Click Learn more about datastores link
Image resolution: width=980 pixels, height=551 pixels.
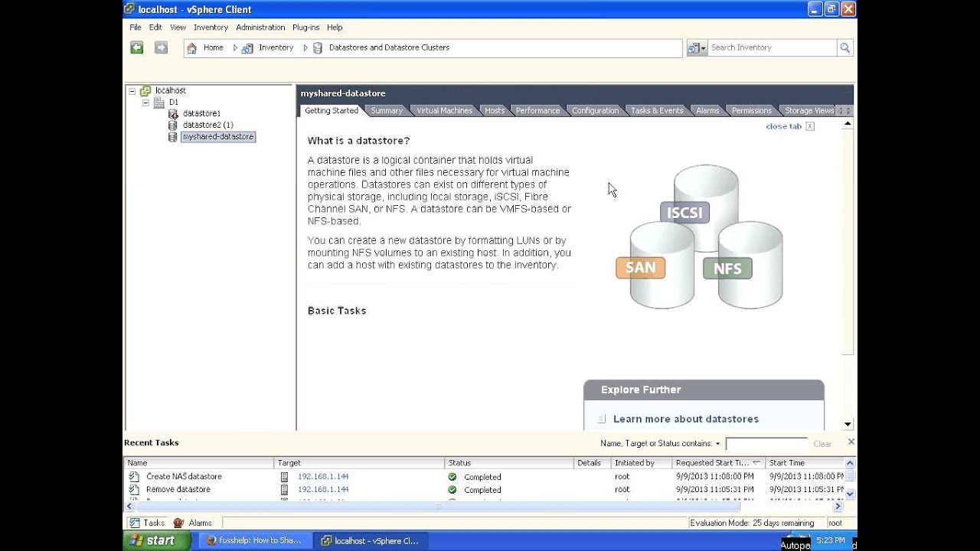coord(685,419)
